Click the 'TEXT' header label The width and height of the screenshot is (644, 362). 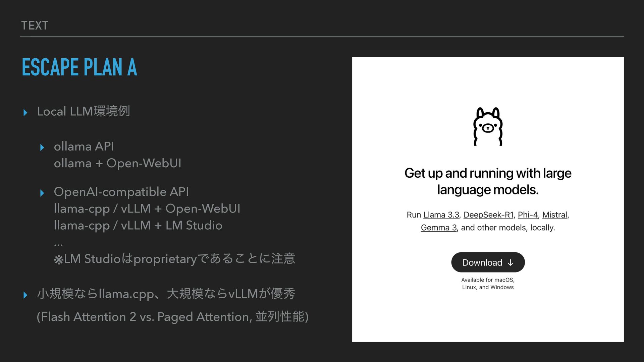click(x=35, y=25)
